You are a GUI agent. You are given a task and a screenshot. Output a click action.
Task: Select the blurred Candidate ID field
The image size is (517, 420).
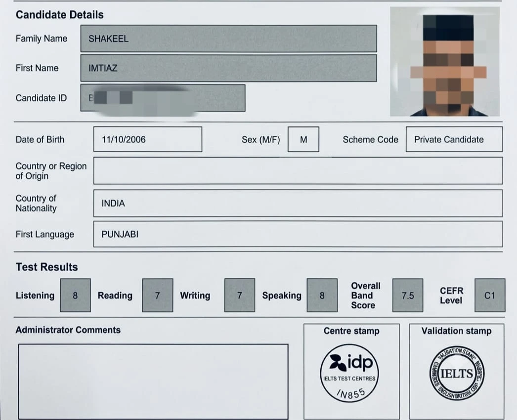(x=163, y=98)
